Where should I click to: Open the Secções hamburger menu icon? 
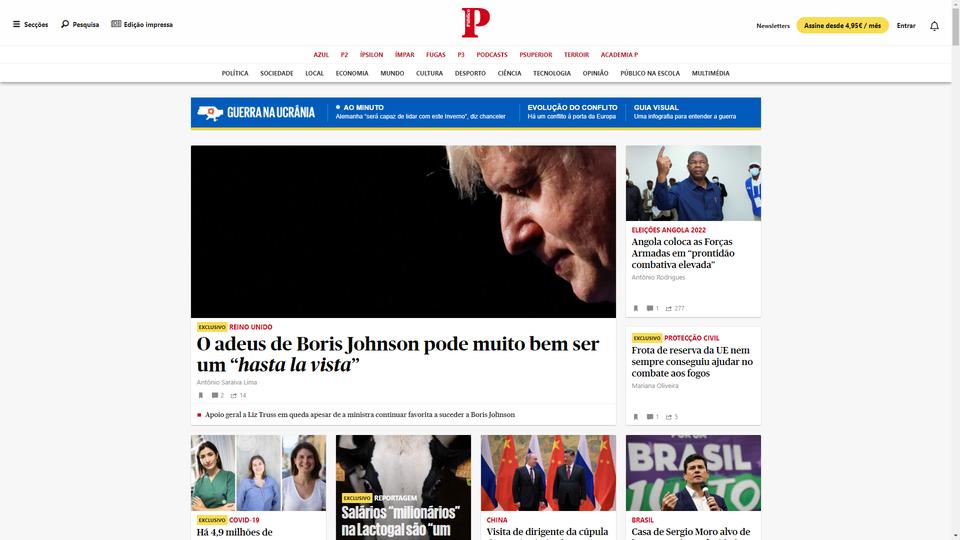coord(17,24)
